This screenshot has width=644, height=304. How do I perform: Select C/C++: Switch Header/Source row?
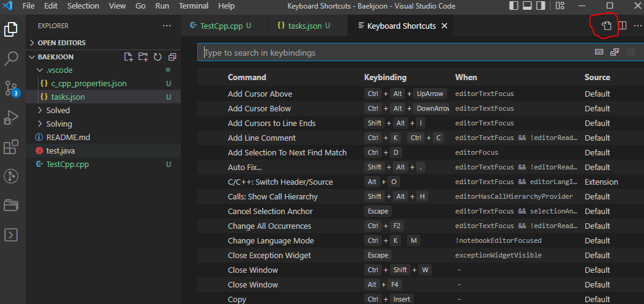click(420, 182)
